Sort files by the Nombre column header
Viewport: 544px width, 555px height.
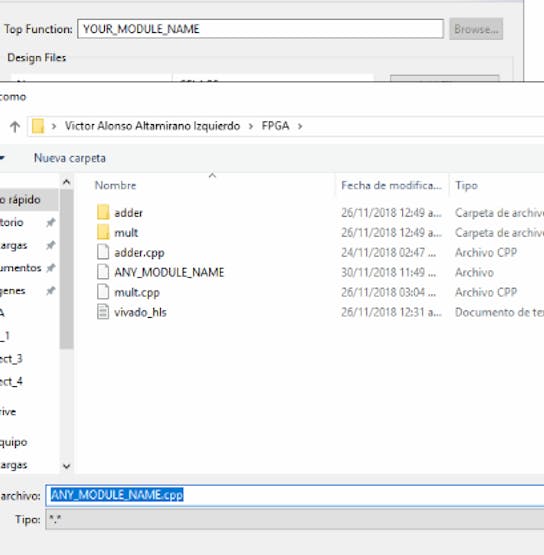[115, 185]
